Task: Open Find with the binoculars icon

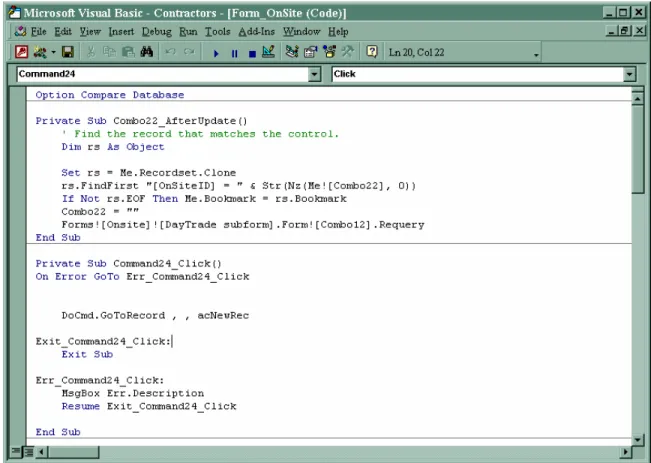Action: [x=147, y=52]
